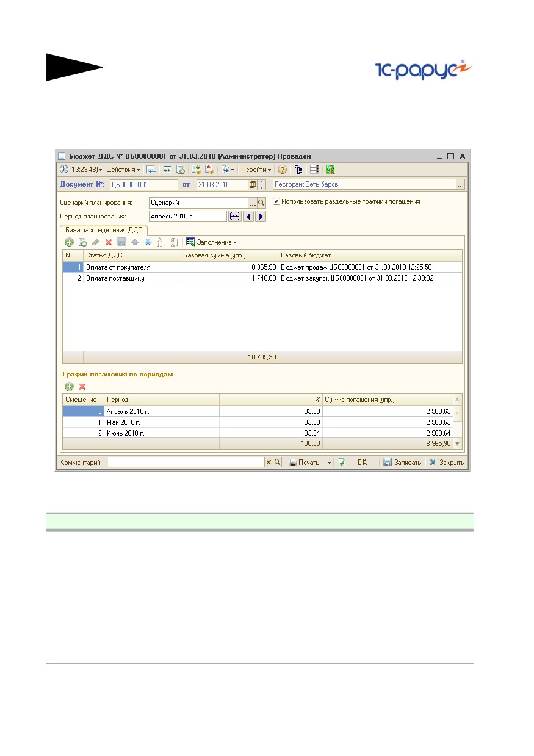The width and height of the screenshot is (534, 756).
Task: Click the date field 31.03.2010
Action: 222,184
